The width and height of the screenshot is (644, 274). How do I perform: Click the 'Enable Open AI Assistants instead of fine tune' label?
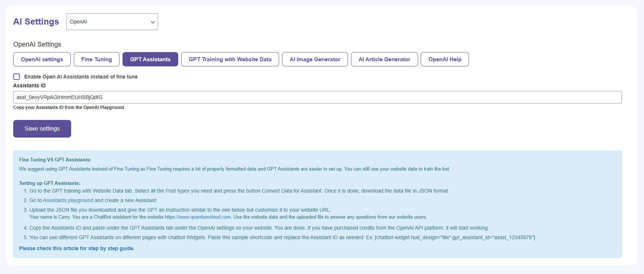pos(81,77)
